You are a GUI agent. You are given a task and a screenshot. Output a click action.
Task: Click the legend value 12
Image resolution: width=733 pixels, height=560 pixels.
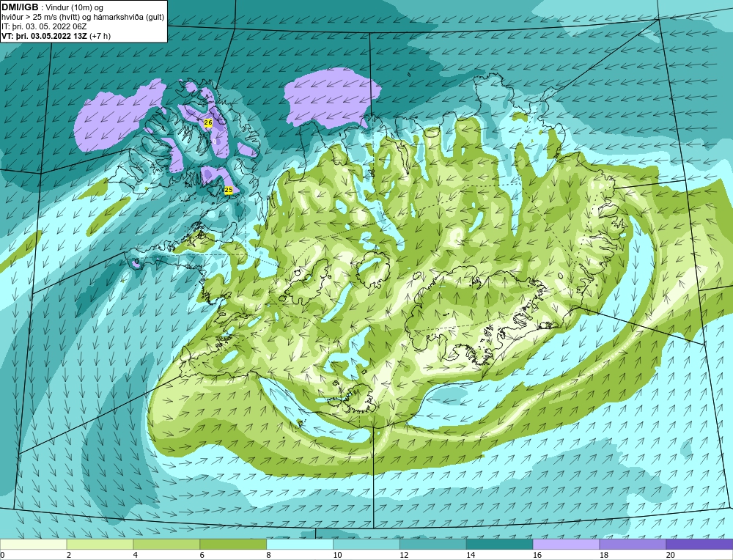403,555
